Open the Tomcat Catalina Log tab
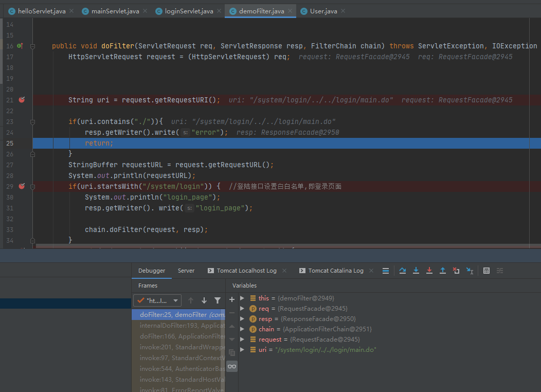Screen dimensions: 541x392 pyautogui.click(x=335, y=271)
